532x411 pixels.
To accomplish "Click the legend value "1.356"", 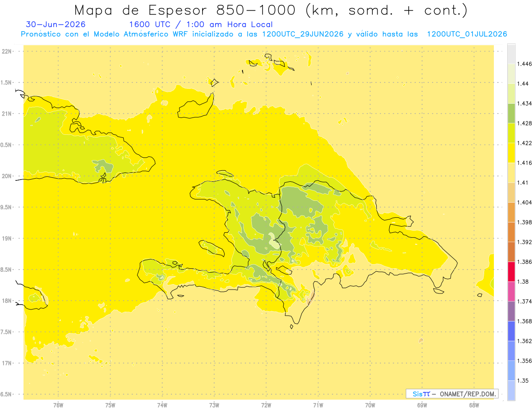I will pyautogui.click(x=524, y=361).
